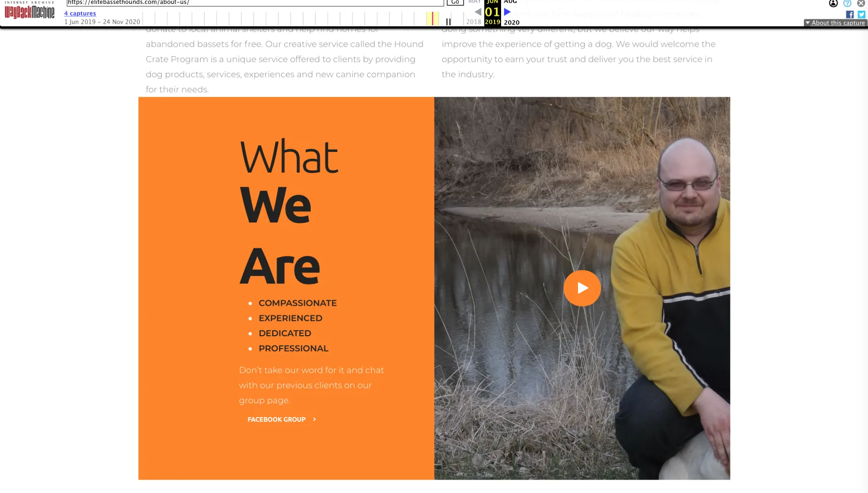Viewport: 868px width, 493px height.
Task: Click the grayed previous capture arrow
Action: (478, 12)
